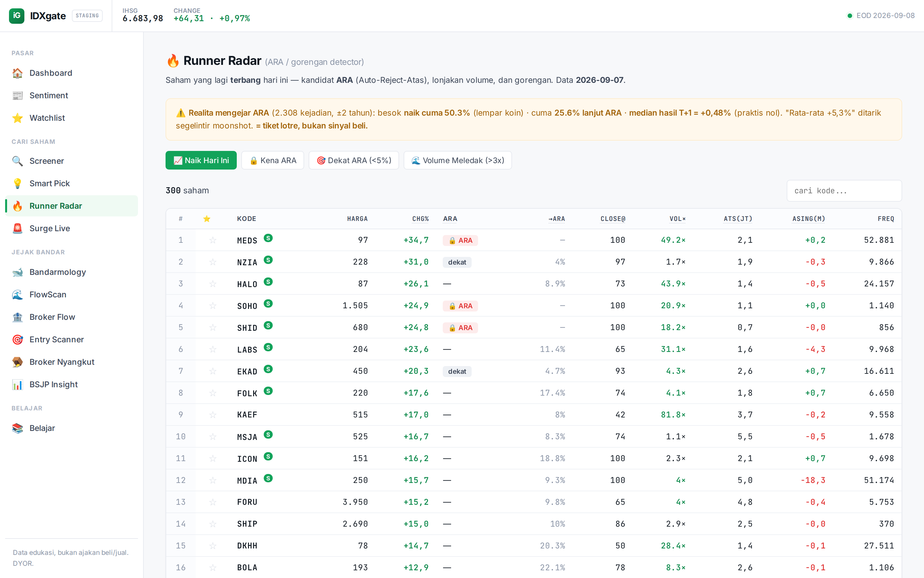
Task: Sort table by CHG% column header
Action: click(x=420, y=219)
